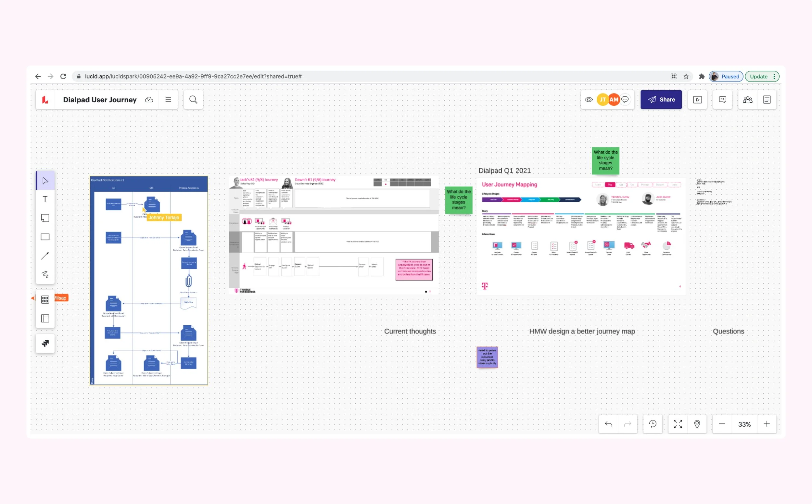Open the templates grid tool
812x504 pixels.
pyautogui.click(x=45, y=299)
